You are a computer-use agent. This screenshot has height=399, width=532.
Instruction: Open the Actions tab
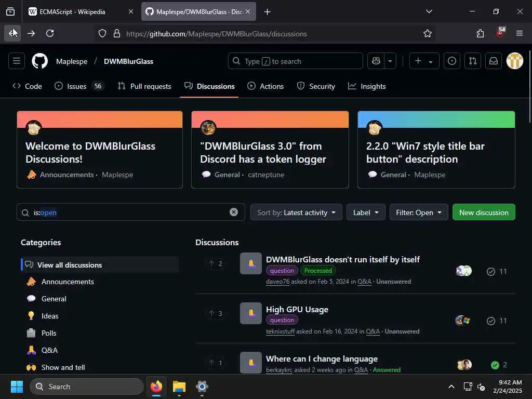pyautogui.click(x=265, y=86)
